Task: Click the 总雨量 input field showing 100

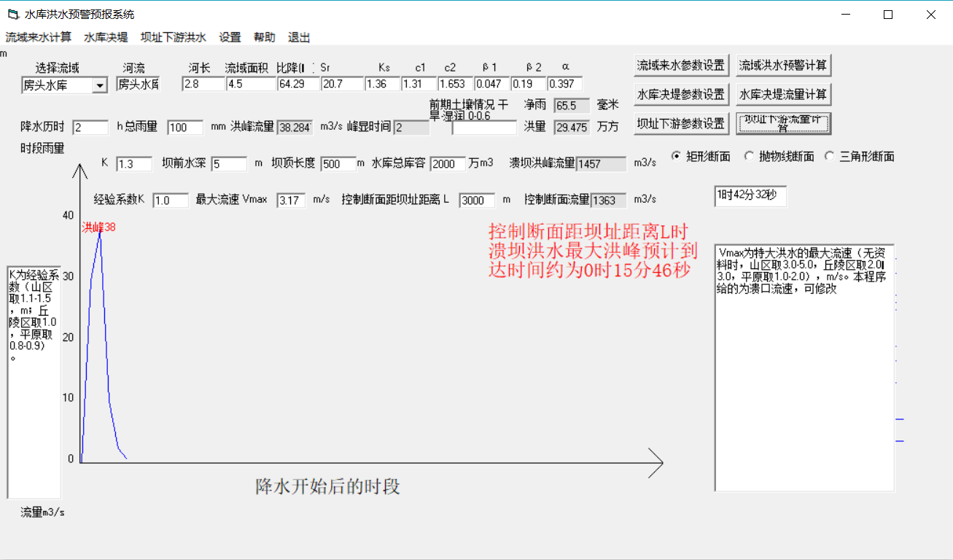Action: tap(185, 128)
